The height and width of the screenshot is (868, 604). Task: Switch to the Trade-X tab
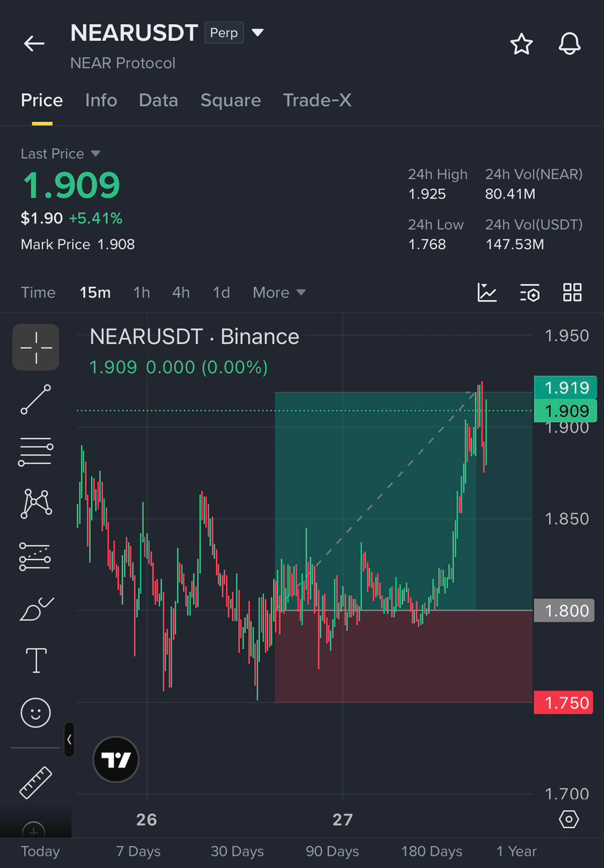pyautogui.click(x=317, y=100)
